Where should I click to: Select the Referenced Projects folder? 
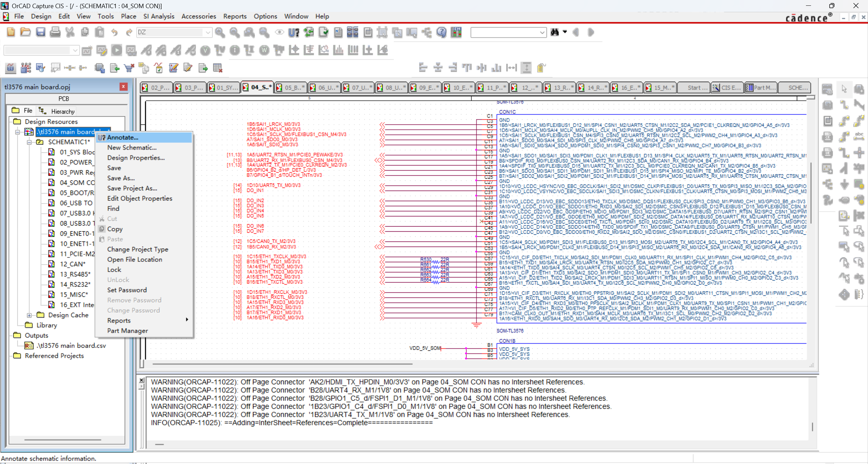[x=54, y=356]
